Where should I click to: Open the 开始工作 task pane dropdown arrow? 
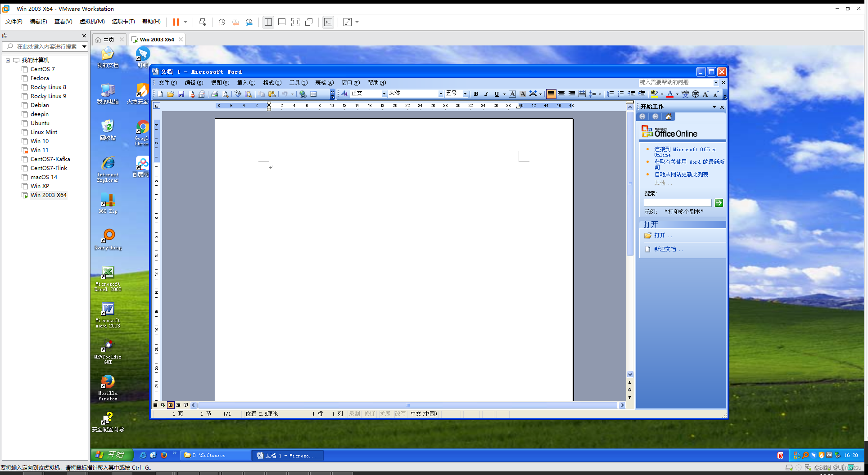coord(714,107)
